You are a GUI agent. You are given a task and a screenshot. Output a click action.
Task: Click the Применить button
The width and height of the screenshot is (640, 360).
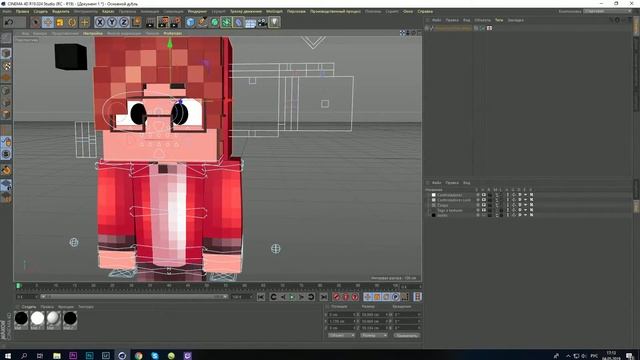[407, 335]
